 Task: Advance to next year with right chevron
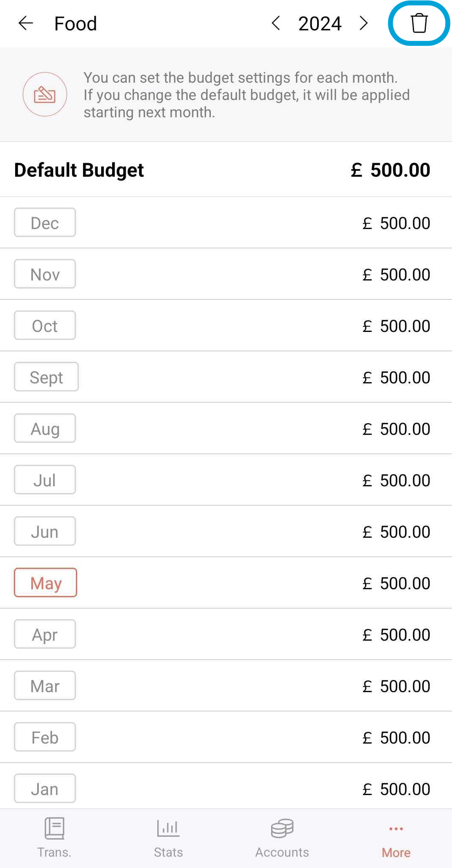coord(363,23)
